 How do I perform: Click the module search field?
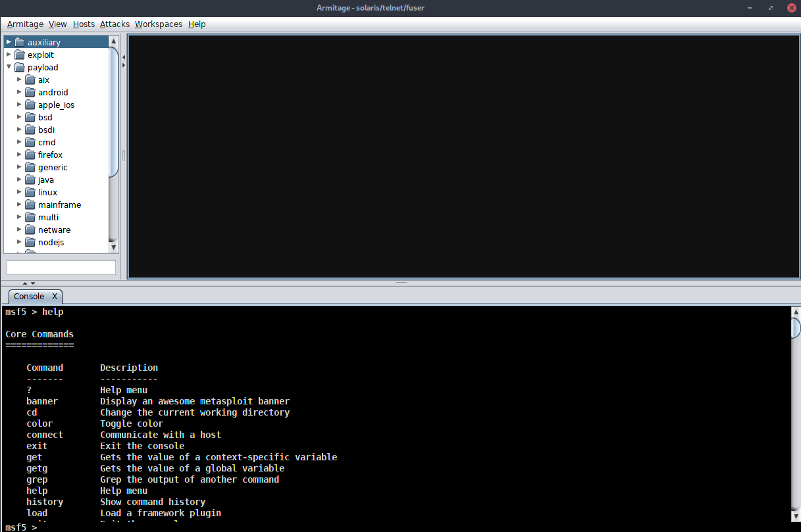(61, 267)
